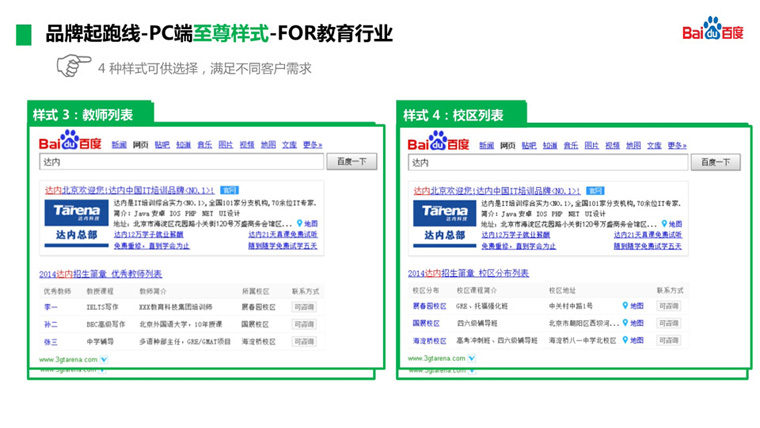This screenshot has height=428, width=760.
Task: Click the map pin icon in teacher panel address line
Action: pyautogui.click(x=300, y=223)
